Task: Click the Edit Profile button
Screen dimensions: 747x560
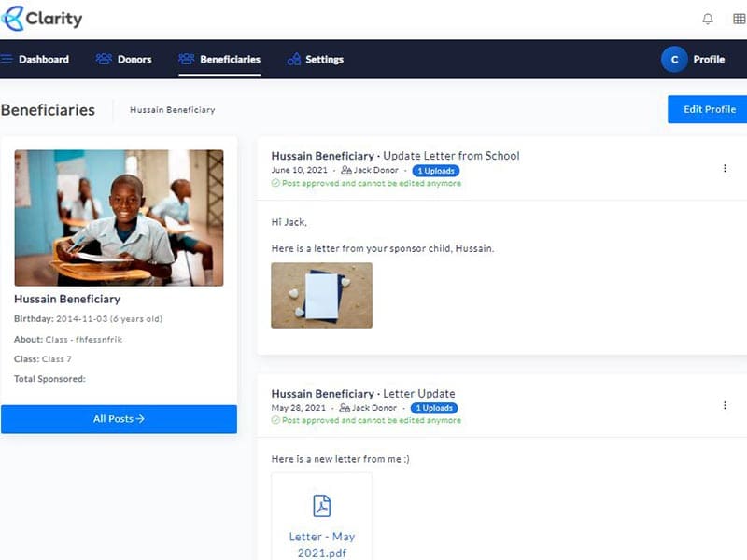Action: pos(707,109)
